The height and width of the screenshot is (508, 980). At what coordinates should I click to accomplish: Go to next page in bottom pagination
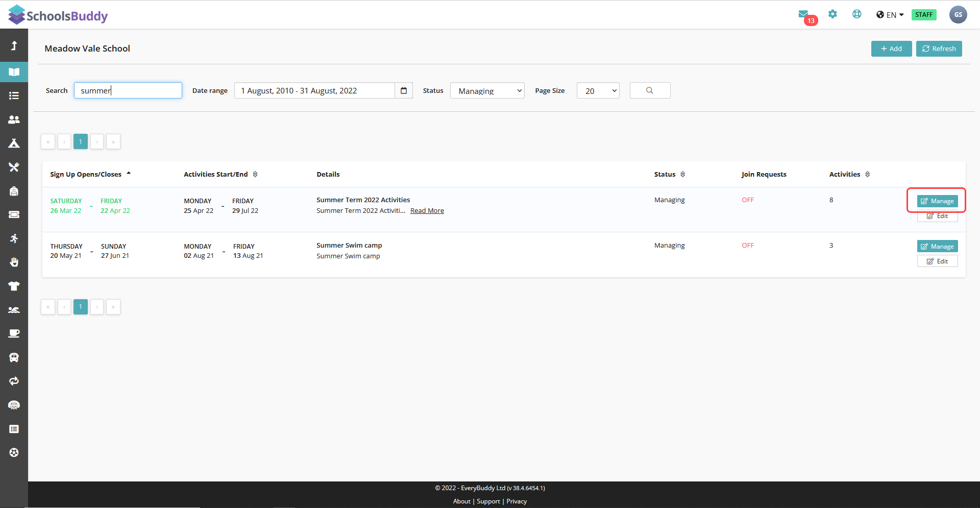(x=97, y=307)
